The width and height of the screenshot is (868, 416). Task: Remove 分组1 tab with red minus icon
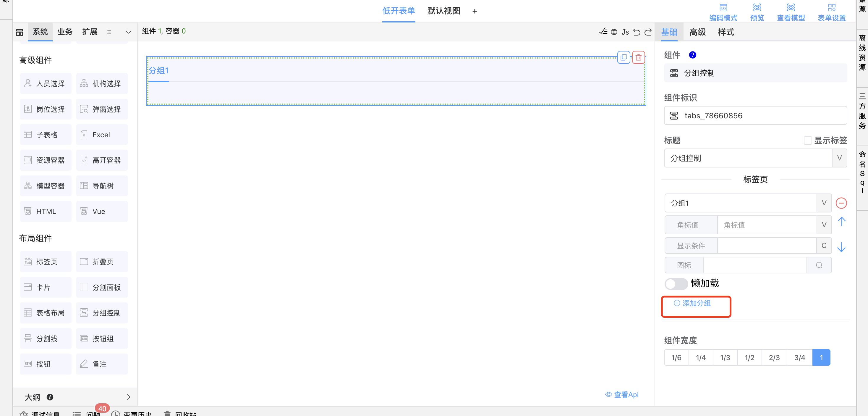841,203
